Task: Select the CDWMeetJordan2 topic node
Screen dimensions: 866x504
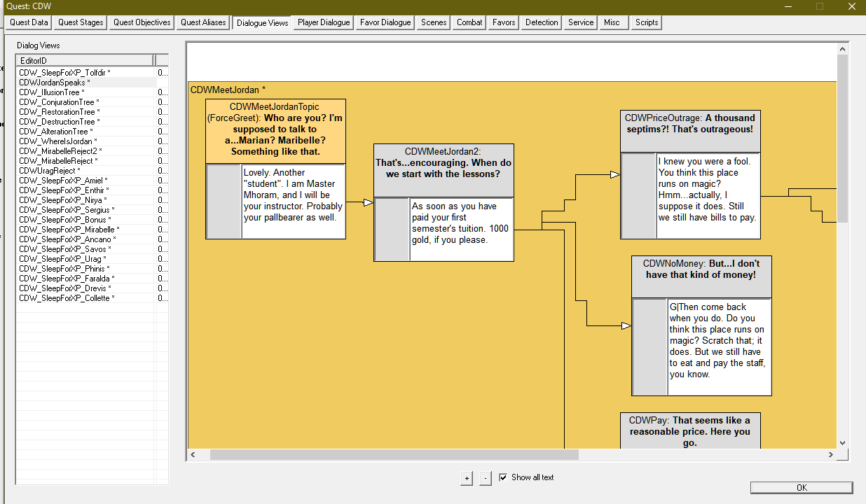Action: pos(444,170)
